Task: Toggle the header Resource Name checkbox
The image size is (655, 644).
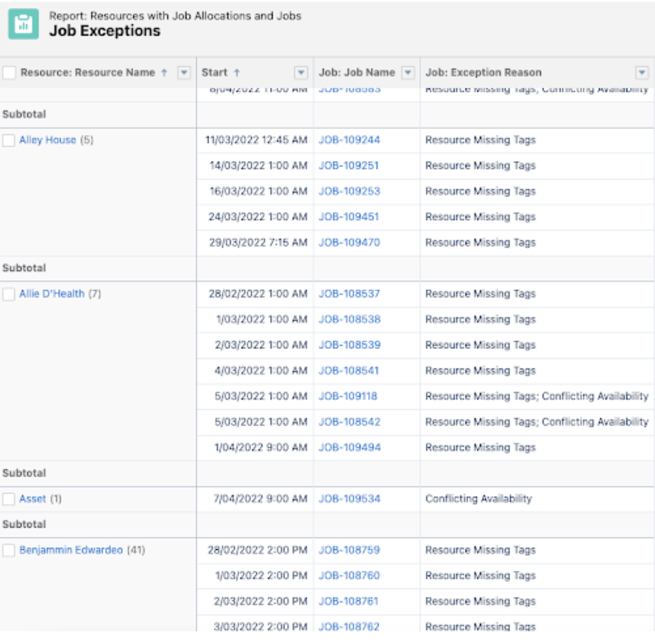Action: click(9, 72)
